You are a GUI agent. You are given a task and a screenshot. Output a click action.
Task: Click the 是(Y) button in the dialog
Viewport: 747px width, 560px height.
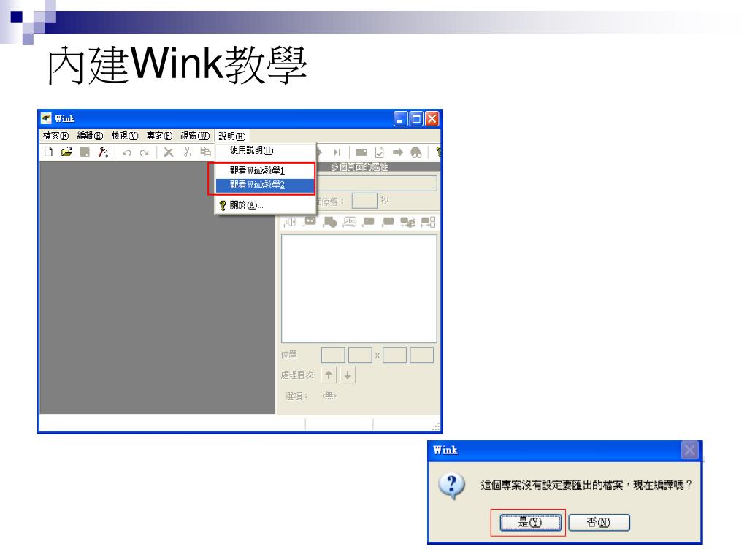click(x=530, y=522)
